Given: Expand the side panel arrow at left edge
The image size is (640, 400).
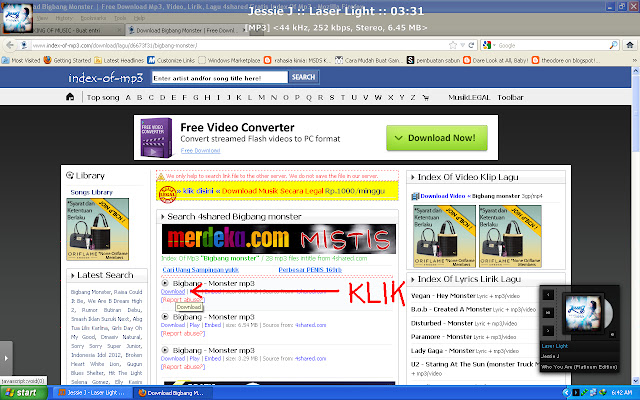Looking at the screenshot, I should (6, 358).
